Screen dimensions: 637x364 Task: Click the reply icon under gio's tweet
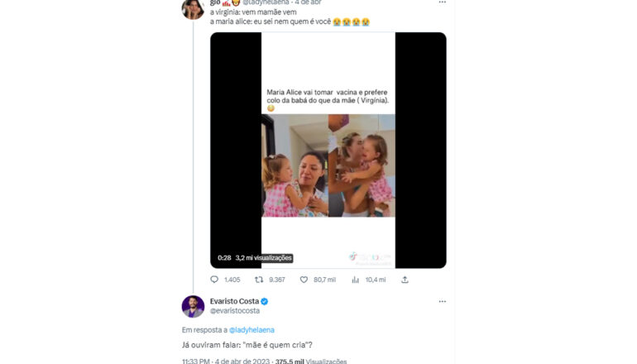click(x=215, y=280)
